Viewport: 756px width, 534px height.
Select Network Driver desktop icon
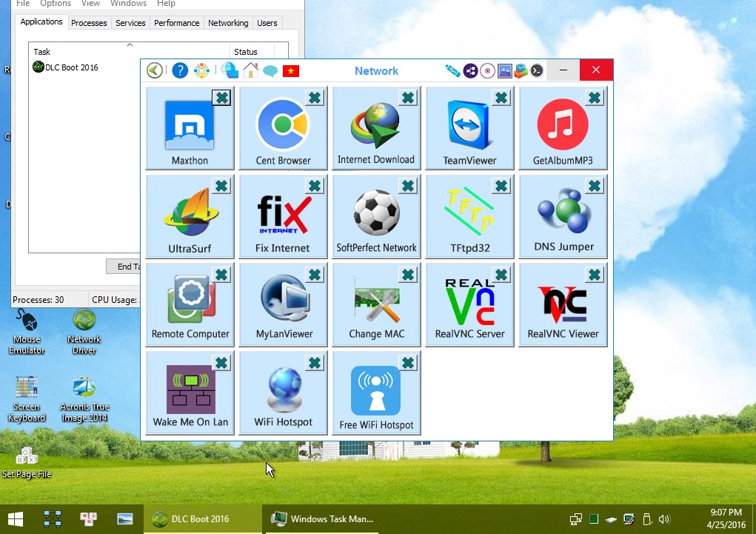[84, 332]
